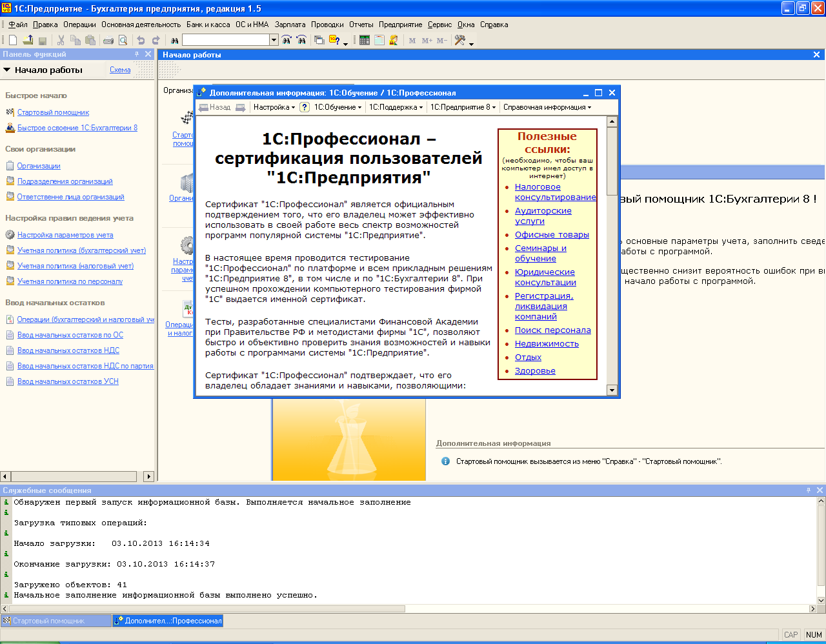Viewport: 826px width, 644px height.
Task: Click the Open file toolbar icon
Action: (x=28, y=40)
